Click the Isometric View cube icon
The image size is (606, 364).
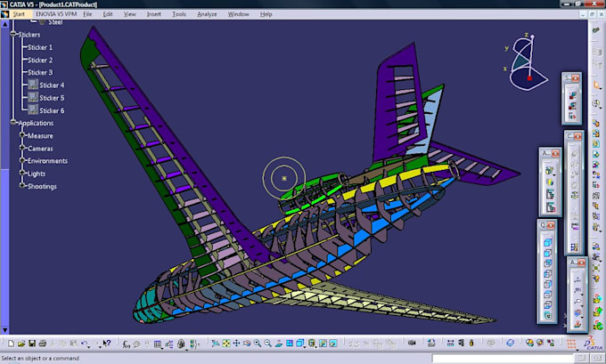tap(300, 344)
